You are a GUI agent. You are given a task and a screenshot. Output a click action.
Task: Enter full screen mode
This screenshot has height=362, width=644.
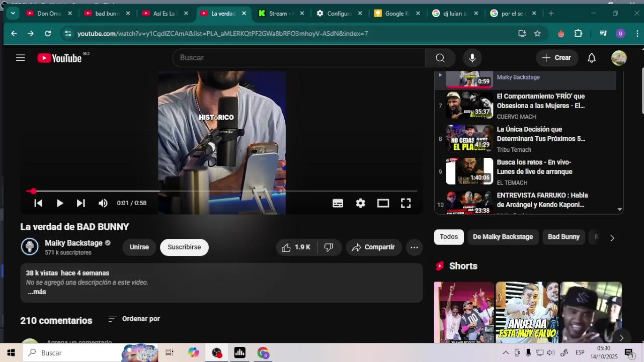tap(406, 203)
